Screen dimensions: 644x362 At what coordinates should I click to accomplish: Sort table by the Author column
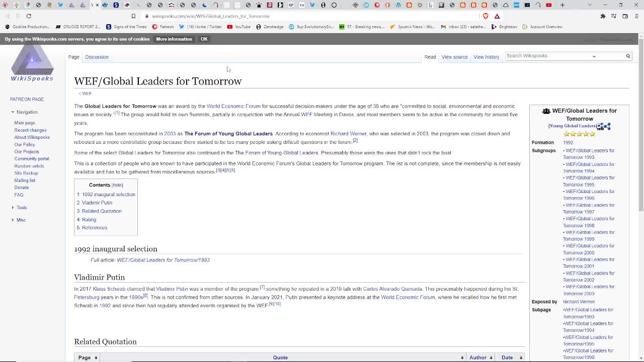(481, 357)
